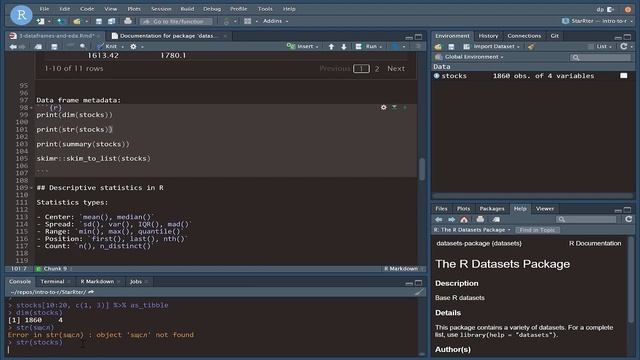Open the StarRter project dropdown
Viewport: 640px width, 360px height.
tap(598, 21)
